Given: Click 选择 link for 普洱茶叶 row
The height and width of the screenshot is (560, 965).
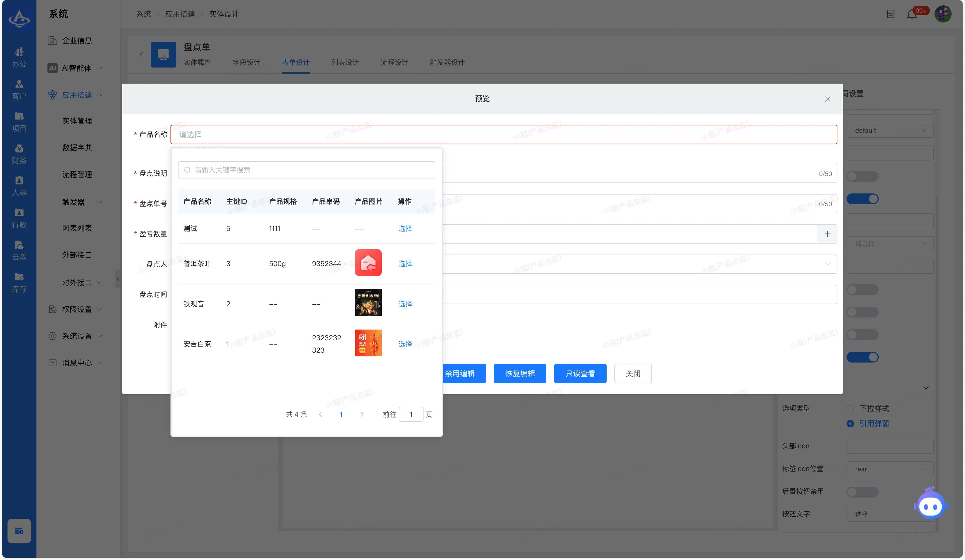Looking at the screenshot, I should pyautogui.click(x=405, y=264).
